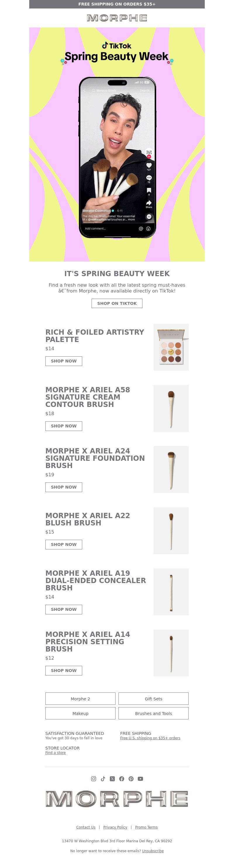234x868 pixels.
Task: Shop Now for A22 Blush Brush
Action: point(64,544)
